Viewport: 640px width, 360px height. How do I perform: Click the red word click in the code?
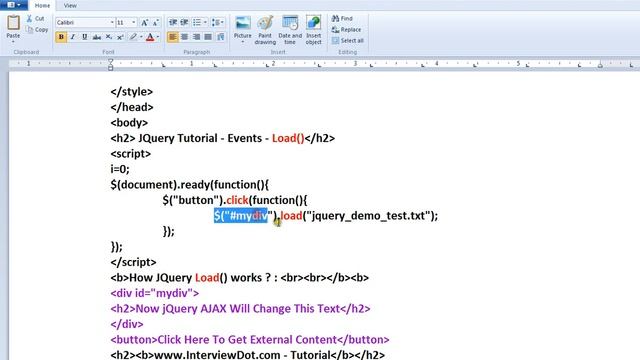coord(237,200)
